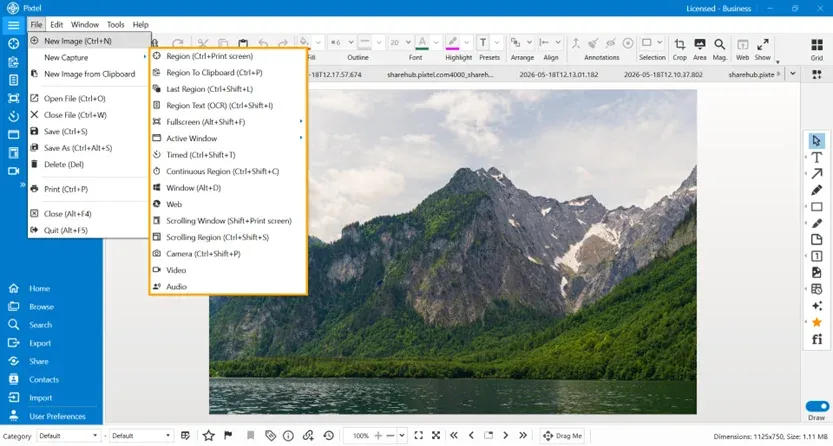Click the scissors cut icon
This screenshot has width=833, height=446.
[x=202, y=42]
